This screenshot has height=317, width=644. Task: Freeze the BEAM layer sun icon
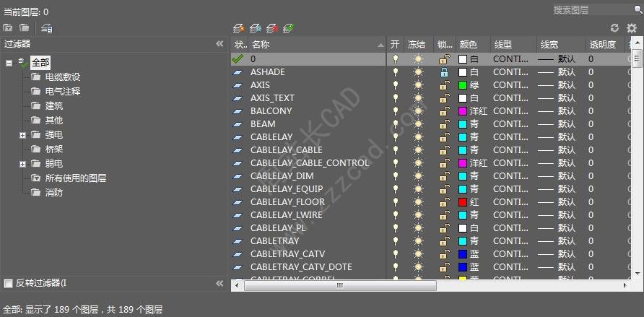(x=418, y=124)
